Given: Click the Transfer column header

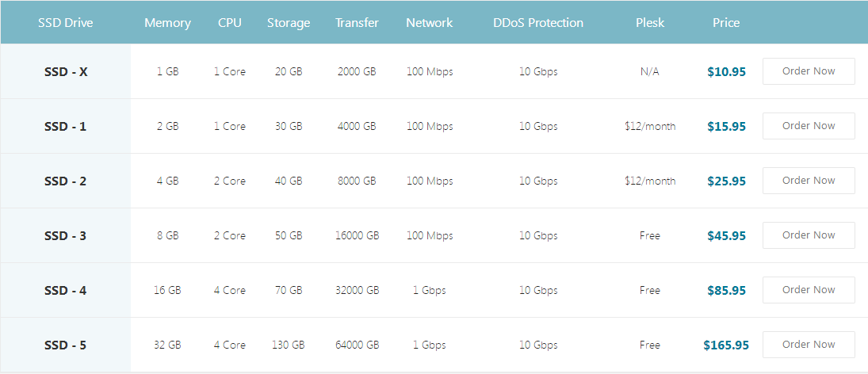Looking at the screenshot, I should [356, 23].
